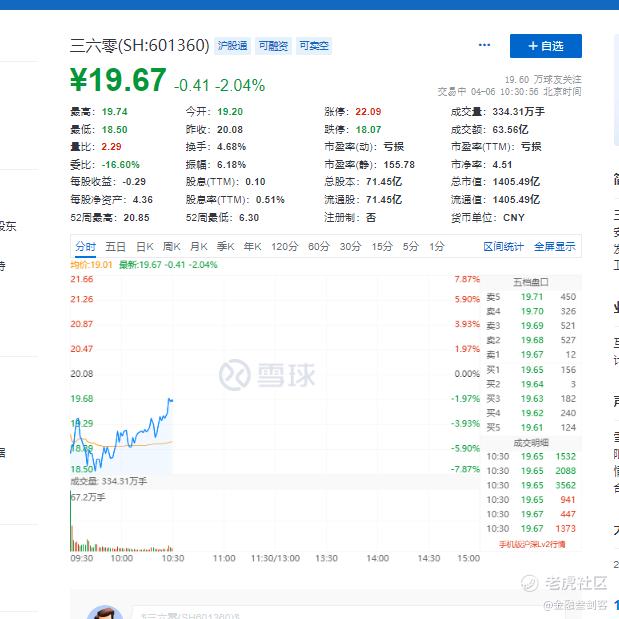This screenshot has width=619, height=619.
Task: Click the volume bars at 09:30
Action: click(71, 521)
